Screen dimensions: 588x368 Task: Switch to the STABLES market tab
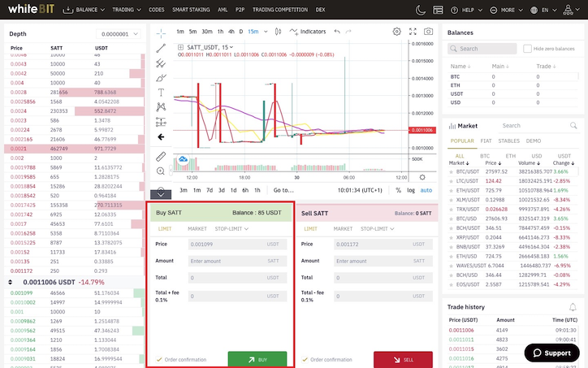(x=509, y=141)
